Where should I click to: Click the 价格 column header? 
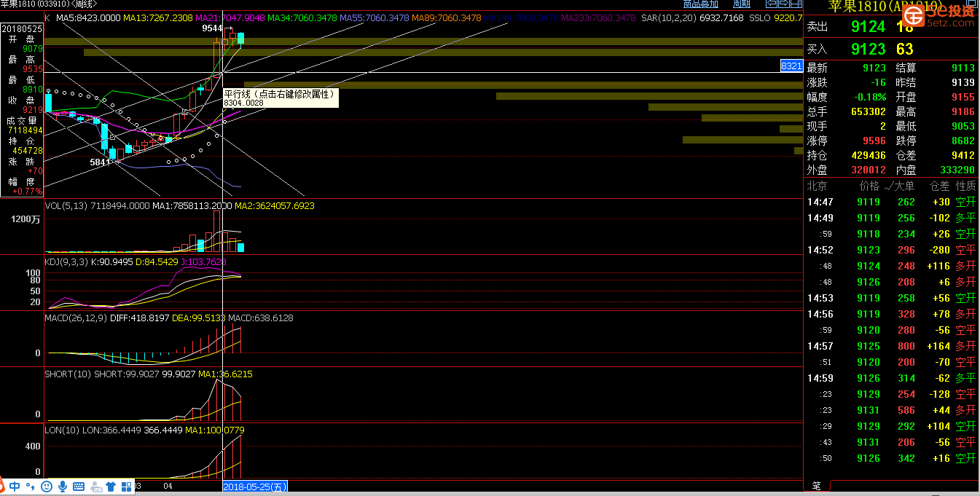click(x=870, y=186)
